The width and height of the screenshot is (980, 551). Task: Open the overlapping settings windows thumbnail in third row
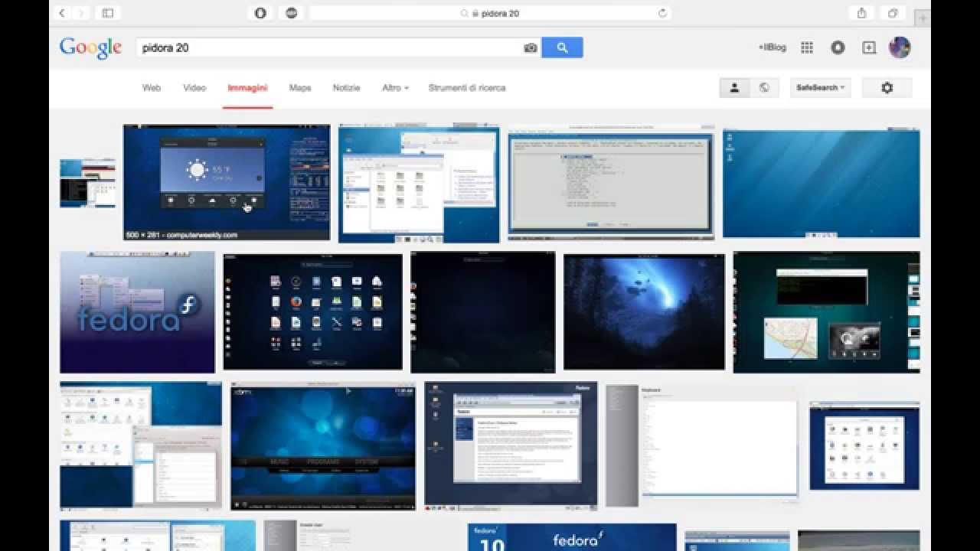tap(141, 445)
